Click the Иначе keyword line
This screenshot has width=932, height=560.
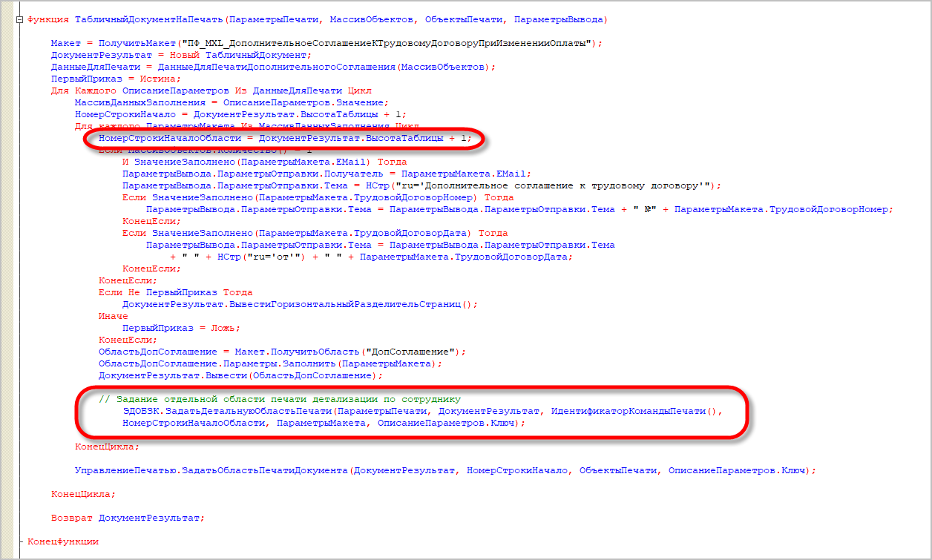(114, 316)
